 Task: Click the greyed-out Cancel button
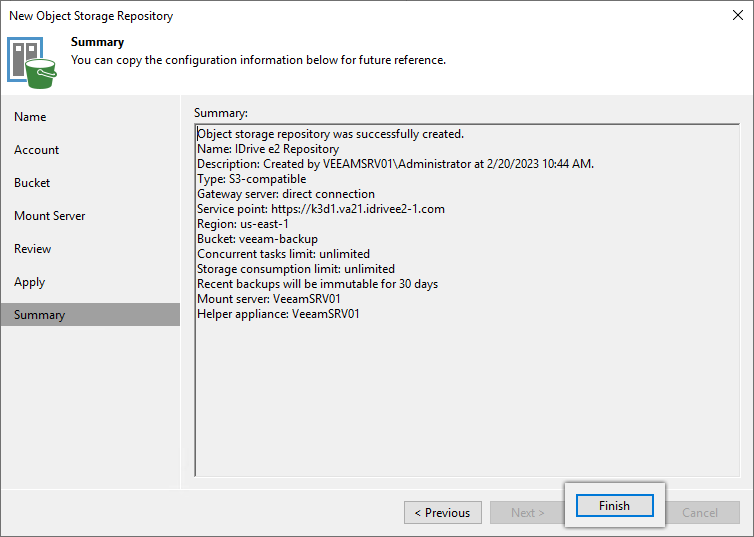(700, 512)
